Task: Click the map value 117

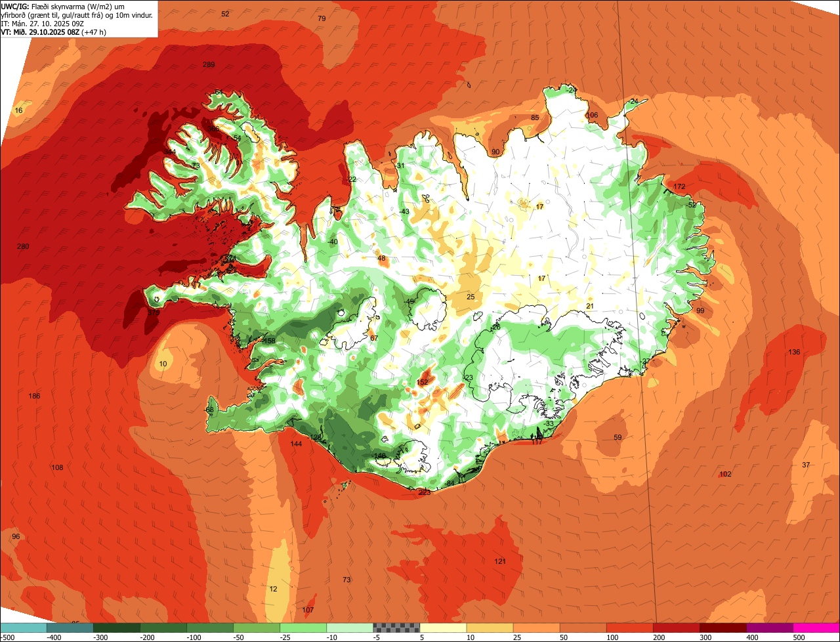Action: [537, 442]
